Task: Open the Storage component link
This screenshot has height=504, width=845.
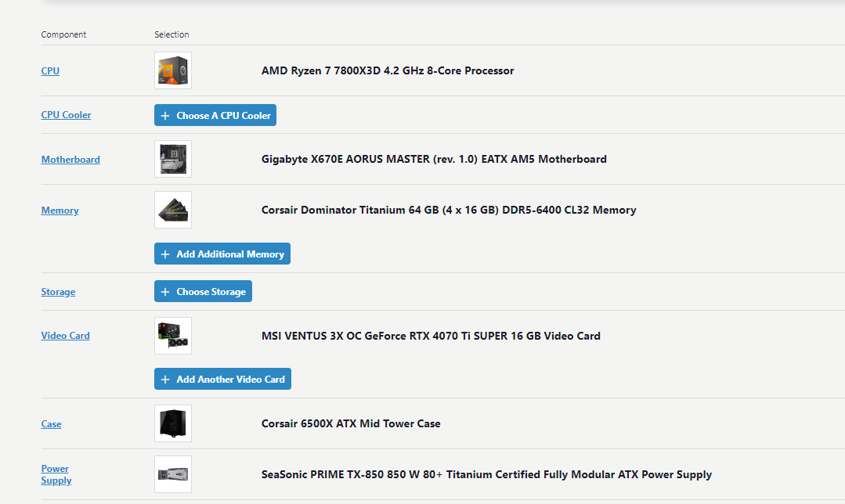Action: (58, 292)
